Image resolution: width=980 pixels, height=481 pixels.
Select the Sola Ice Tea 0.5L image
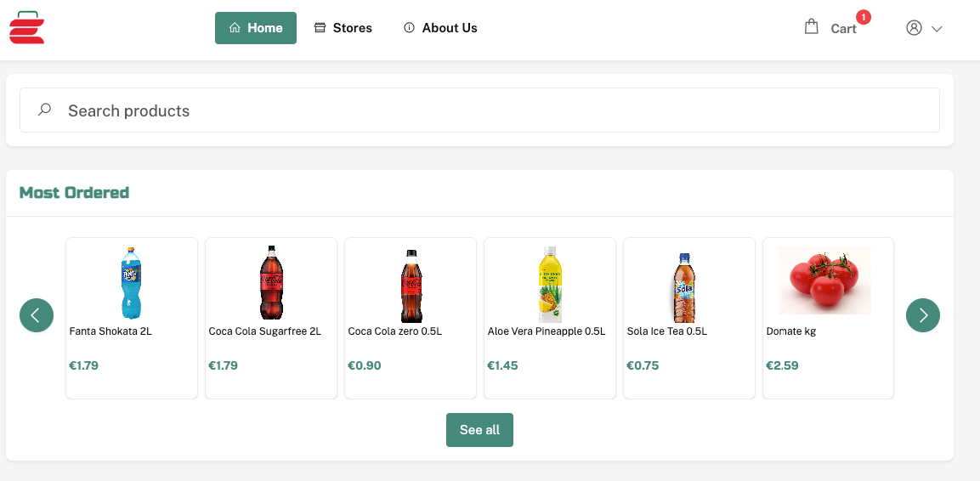coord(685,286)
